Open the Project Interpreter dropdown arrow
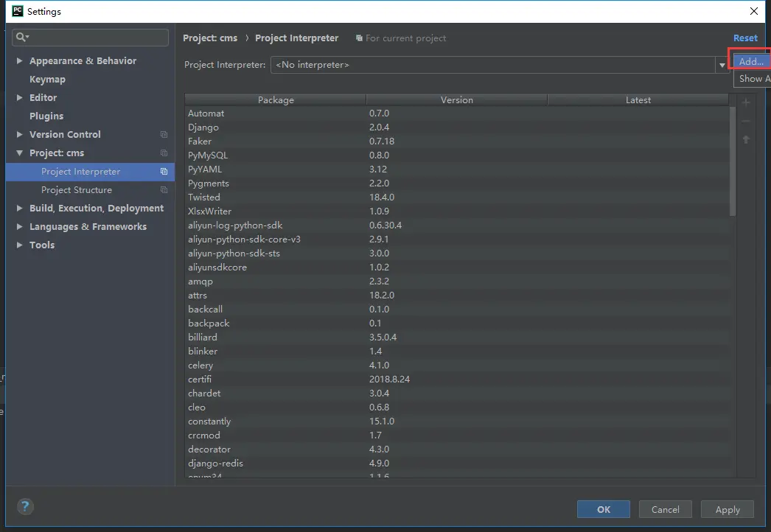 pyautogui.click(x=722, y=65)
